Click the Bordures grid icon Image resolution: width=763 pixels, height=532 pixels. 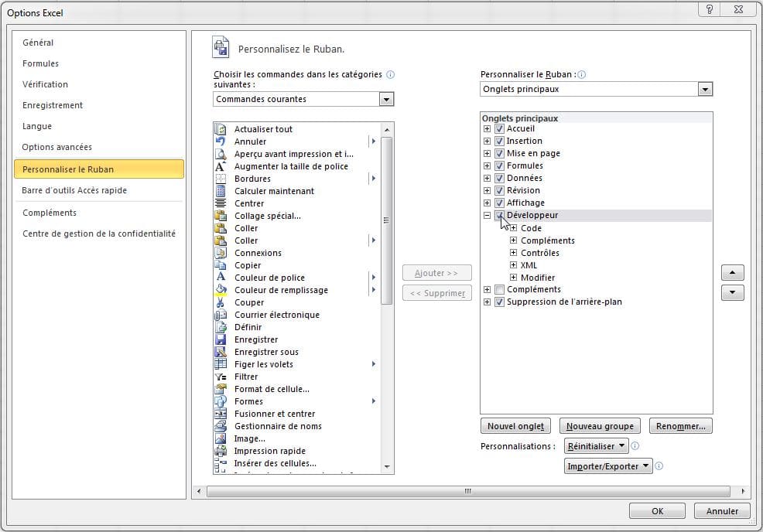coord(221,179)
